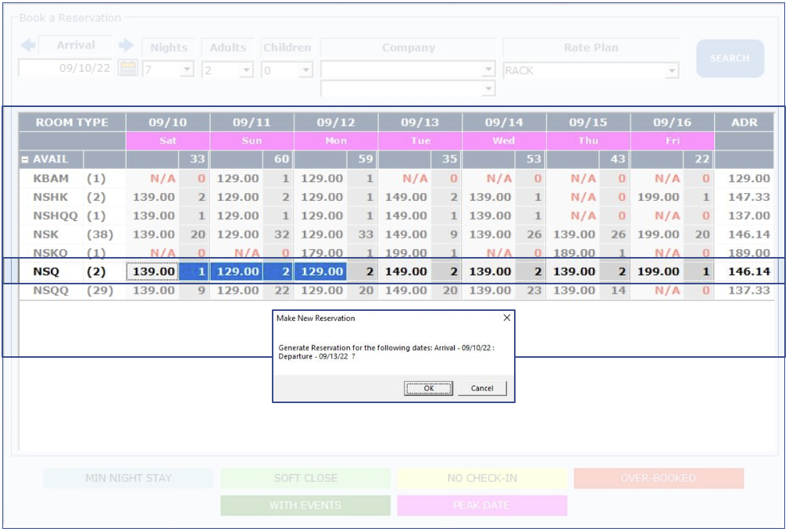Viewport: 789px width, 532px height.
Task: Click the Arrival date input field
Action: [66, 69]
